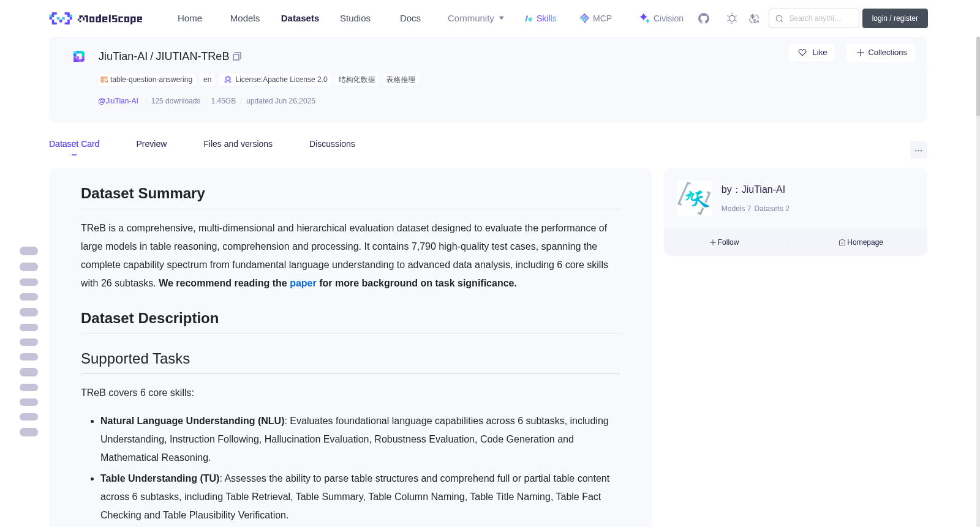
Task: Click the 'Datasets 2' count text
Action: point(772,209)
